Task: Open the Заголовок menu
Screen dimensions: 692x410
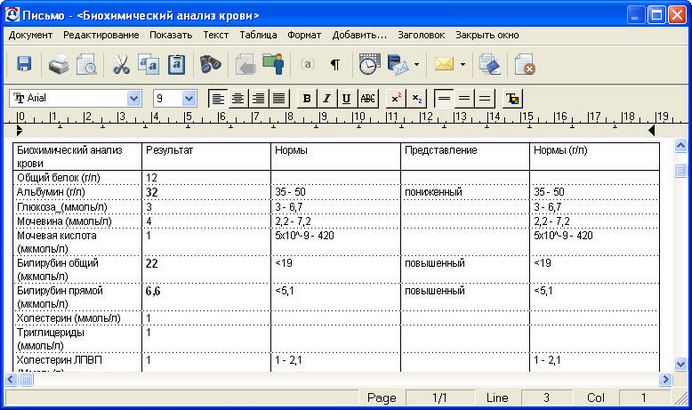Action: pos(421,35)
